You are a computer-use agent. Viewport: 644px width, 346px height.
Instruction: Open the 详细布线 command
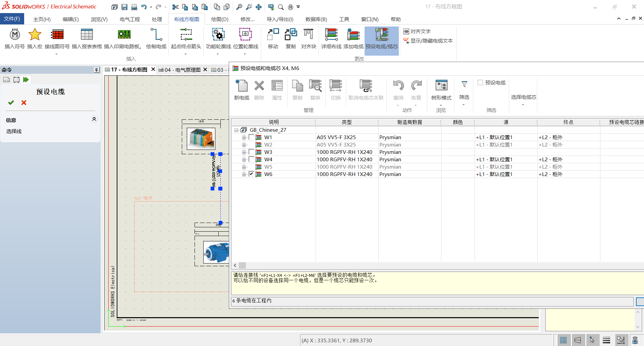coord(331,39)
